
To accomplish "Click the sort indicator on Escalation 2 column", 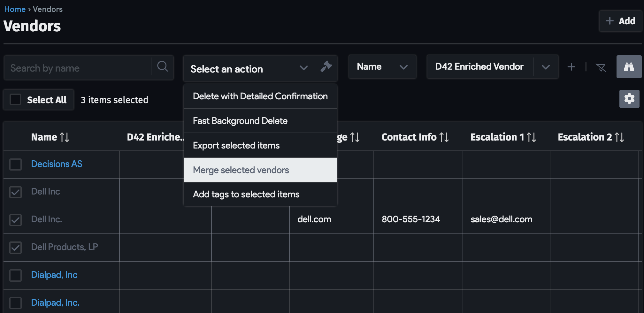I will coord(620,137).
